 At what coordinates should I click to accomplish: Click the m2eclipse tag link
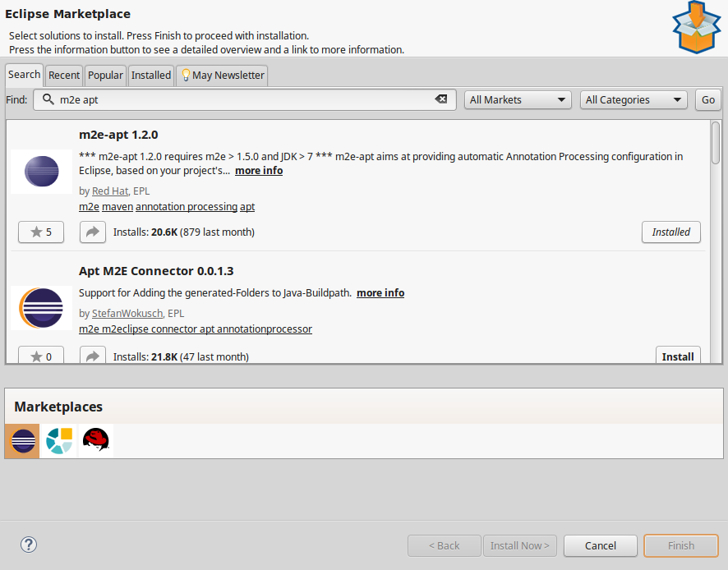pos(125,329)
